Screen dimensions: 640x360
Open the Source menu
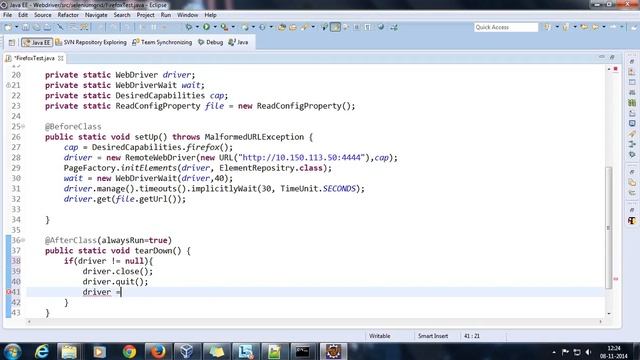[42, 15]
